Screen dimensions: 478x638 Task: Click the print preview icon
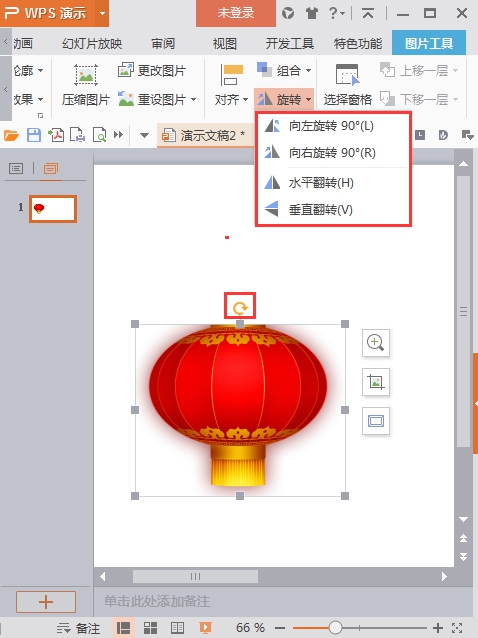coord(99,135)
